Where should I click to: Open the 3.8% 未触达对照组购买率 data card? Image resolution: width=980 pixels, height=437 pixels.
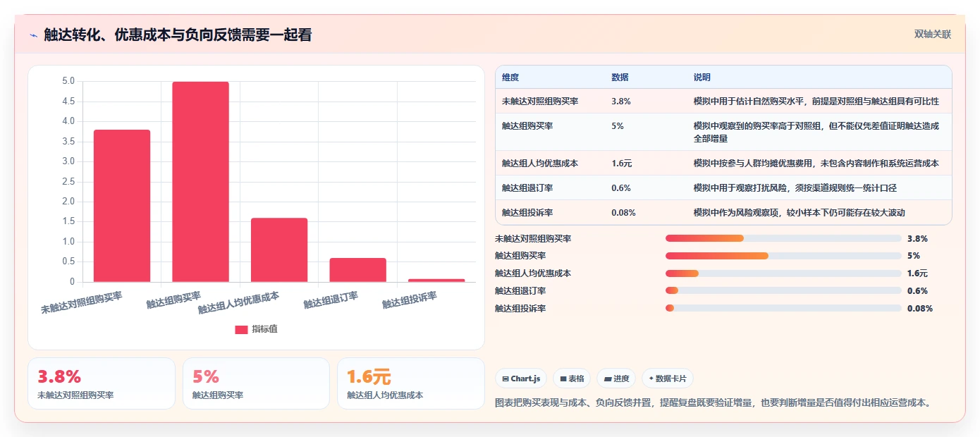(x=102, y=383)
